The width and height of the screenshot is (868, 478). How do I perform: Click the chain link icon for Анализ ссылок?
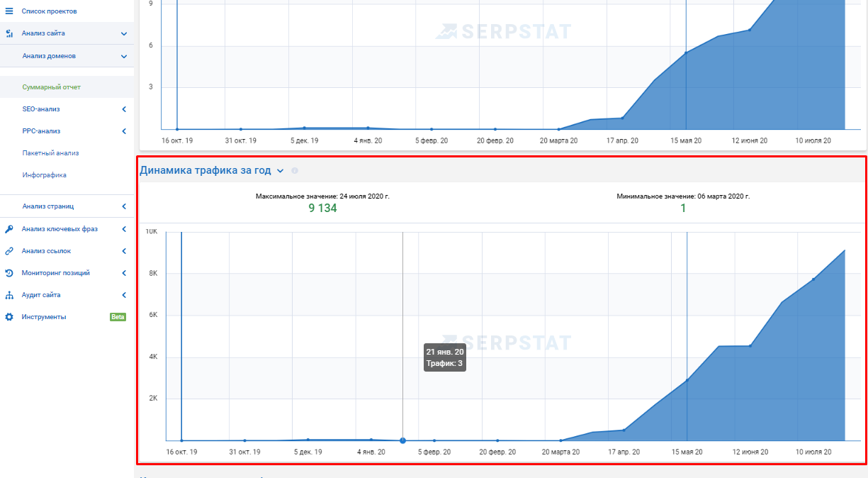coord(9,251)
